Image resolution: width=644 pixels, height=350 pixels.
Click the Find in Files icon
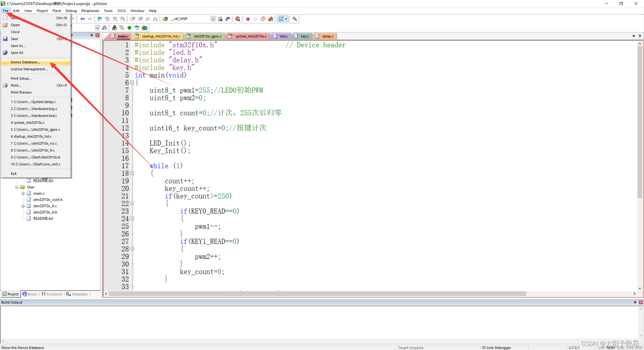click(220, 19)
